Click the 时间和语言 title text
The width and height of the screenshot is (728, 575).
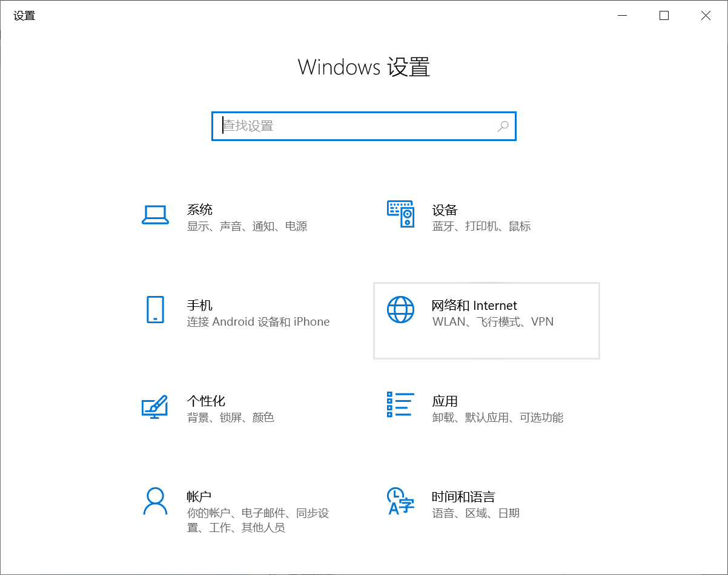463,496
